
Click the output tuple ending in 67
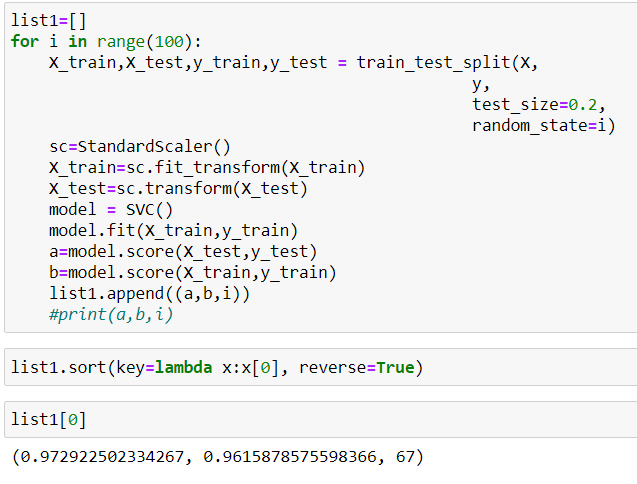click(x=217, y=457)
